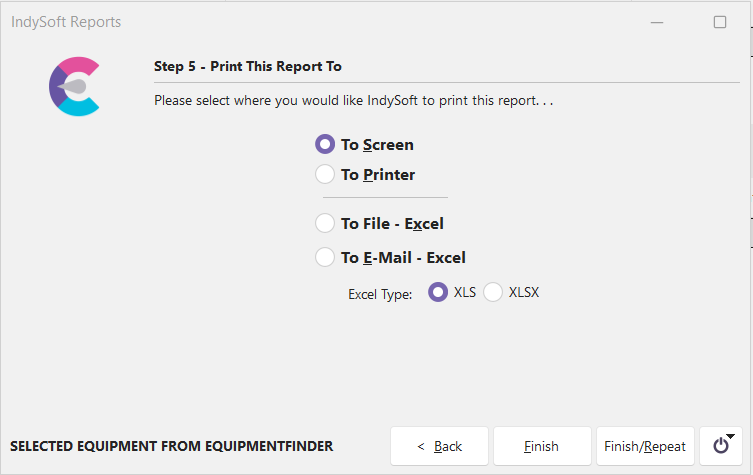Click the Excel Type label

(x=380, y=294)
